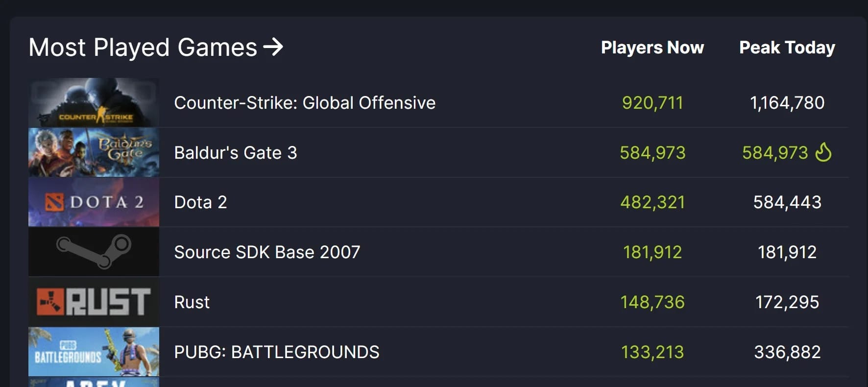
Task: Click the flame icon beside Baldur's Gate 3 peak
Action: click(823, 152)
